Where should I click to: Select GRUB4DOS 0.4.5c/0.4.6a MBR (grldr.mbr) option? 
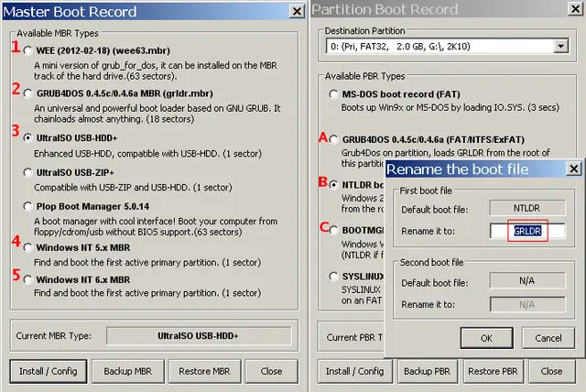[x=28, y=93]
